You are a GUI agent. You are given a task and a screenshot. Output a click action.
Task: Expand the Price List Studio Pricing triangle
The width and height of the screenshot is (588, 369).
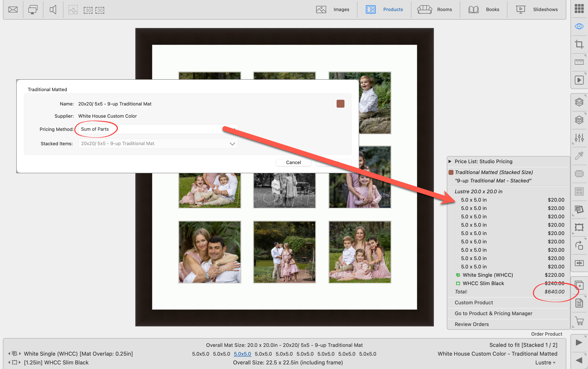[x=450, y=161]
